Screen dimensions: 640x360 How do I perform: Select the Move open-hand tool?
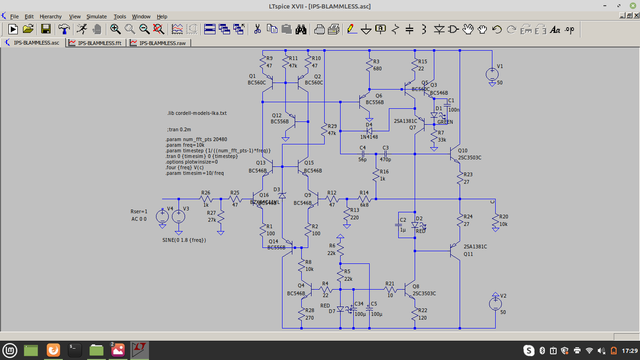coord(468,29)
